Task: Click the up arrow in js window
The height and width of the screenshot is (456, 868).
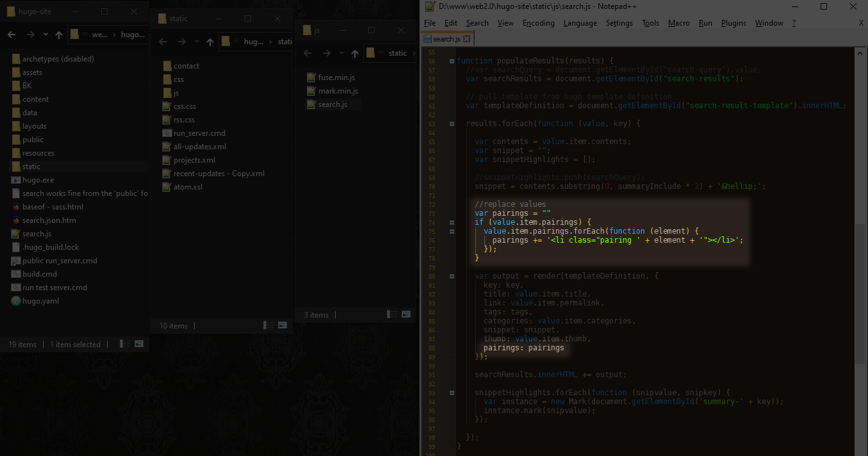Action: click(354, 53)
